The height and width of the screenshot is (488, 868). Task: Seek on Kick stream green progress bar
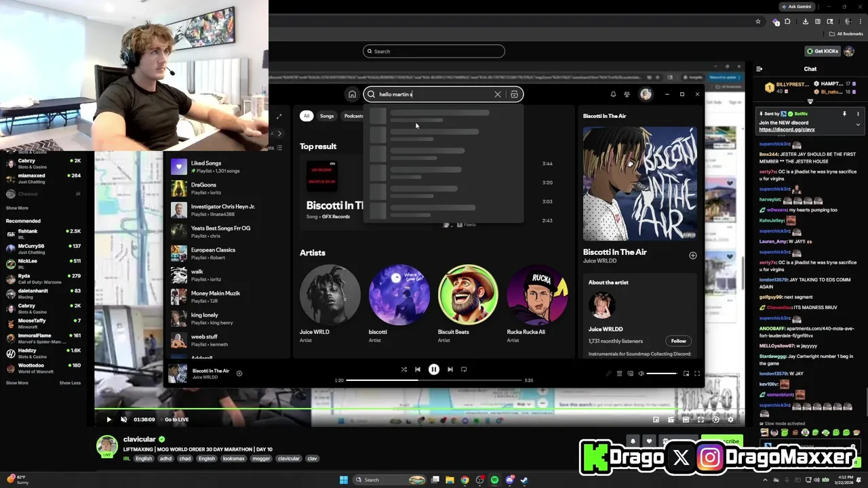tap(420, 409)
